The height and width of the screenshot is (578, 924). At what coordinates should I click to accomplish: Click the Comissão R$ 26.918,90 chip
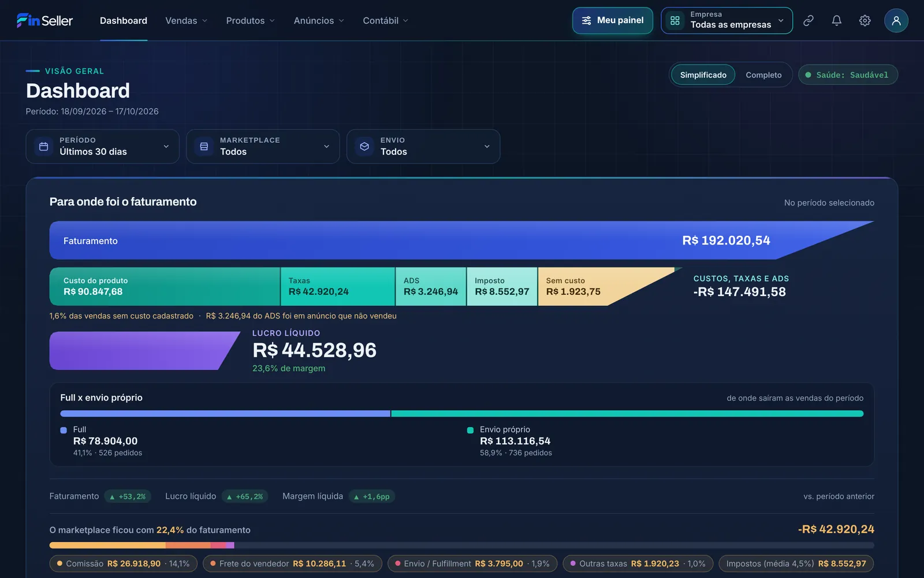[x=124, y=564]
